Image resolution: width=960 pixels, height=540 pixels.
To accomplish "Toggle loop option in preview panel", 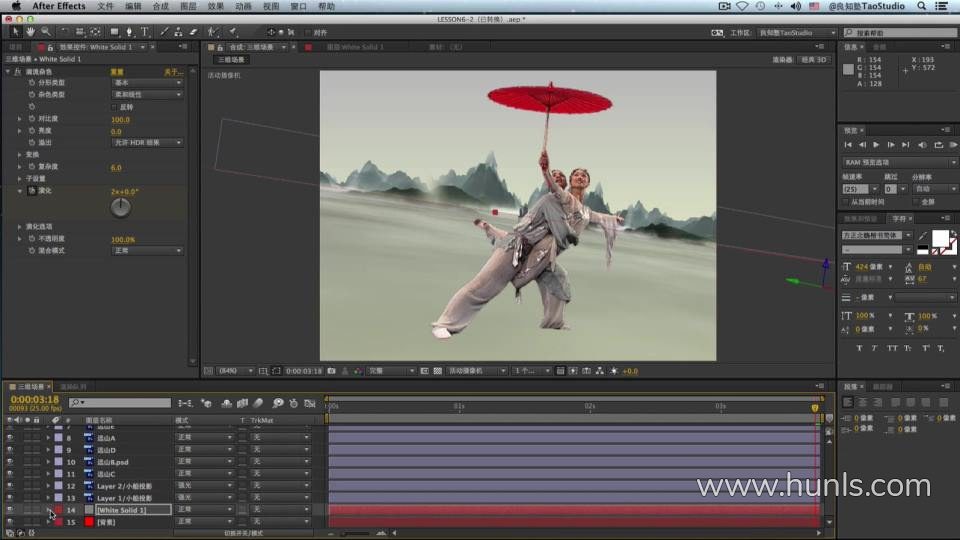I will coord(938,145).
